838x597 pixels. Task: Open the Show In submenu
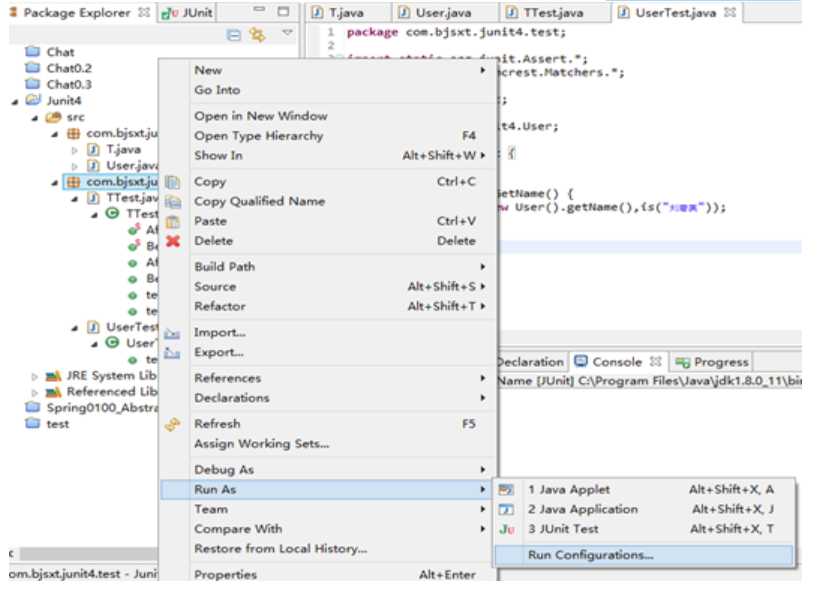tap(328, 156)
